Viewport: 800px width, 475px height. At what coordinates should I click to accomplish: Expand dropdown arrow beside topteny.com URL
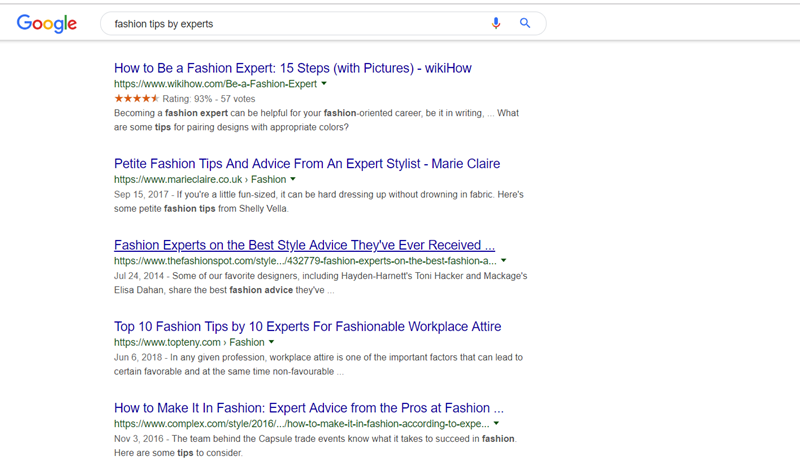(272, 342)
